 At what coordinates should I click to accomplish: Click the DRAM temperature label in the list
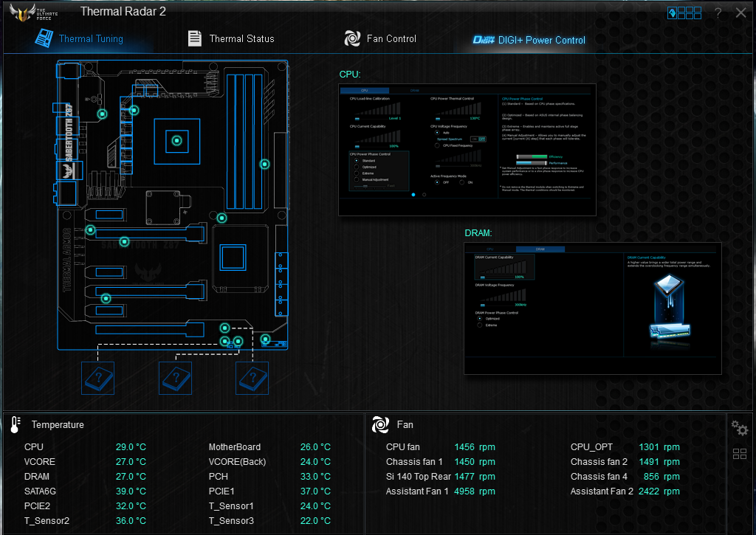pos(37,476)
